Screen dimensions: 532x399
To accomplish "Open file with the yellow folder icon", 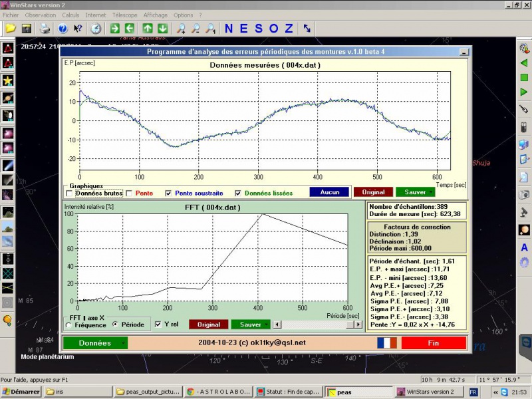I will click(11, 29).
